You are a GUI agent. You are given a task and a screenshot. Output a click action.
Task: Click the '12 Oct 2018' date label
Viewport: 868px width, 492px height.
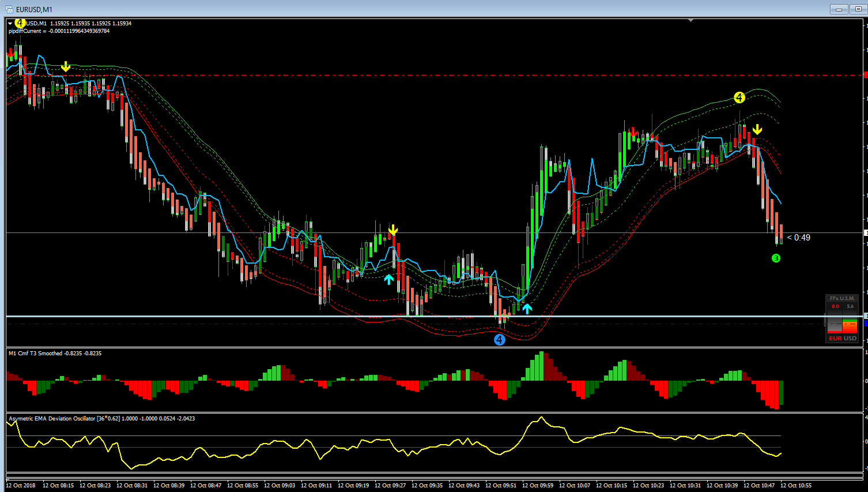[21, 486]
